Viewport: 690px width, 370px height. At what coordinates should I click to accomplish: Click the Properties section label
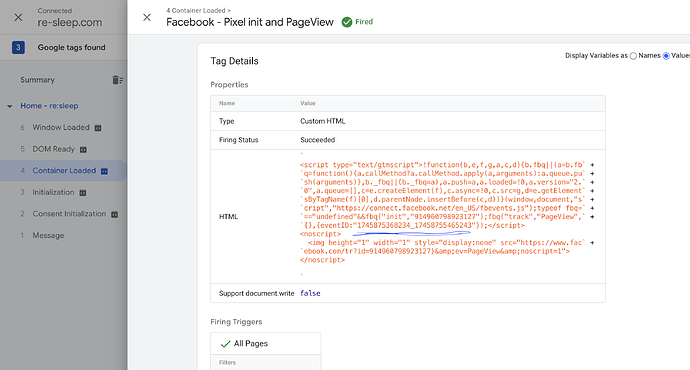229,84
